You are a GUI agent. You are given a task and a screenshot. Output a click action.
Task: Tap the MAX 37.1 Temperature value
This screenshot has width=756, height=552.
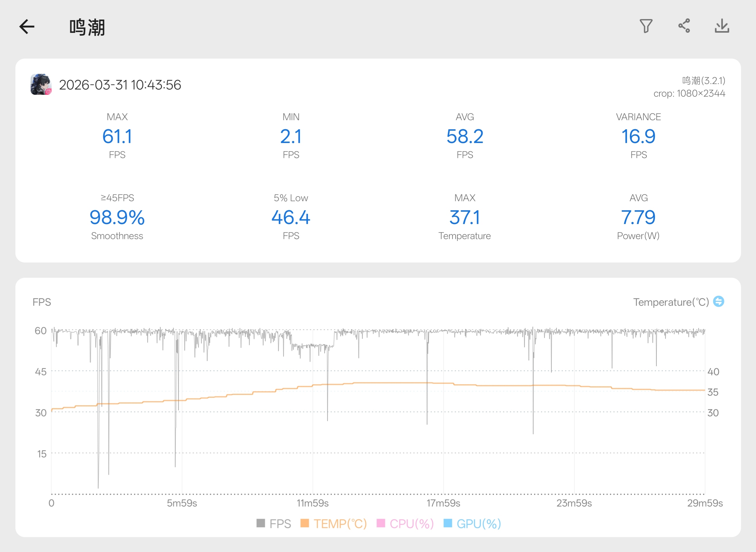coord(465,217)
